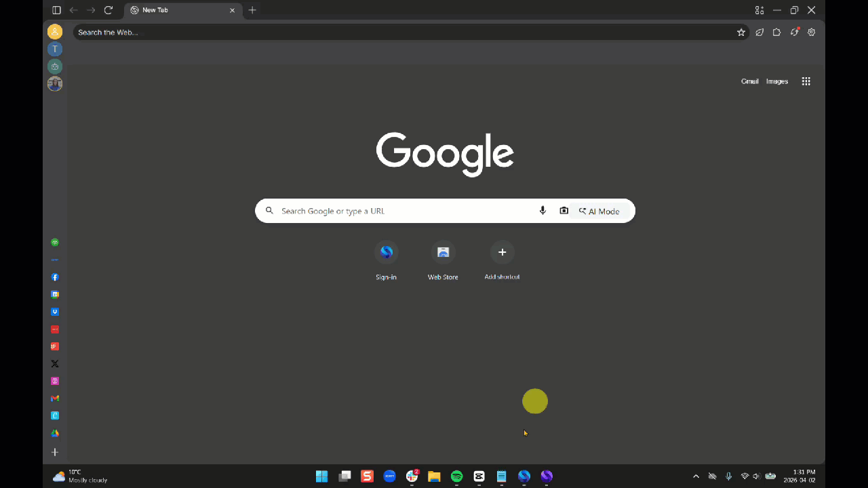Add a new sidebar app with plus

55,452
